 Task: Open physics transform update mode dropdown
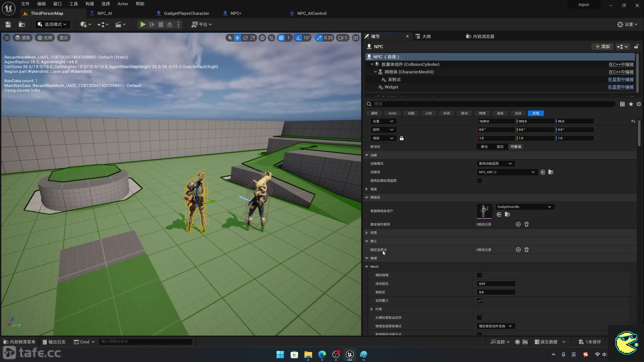tap(496, 326)
